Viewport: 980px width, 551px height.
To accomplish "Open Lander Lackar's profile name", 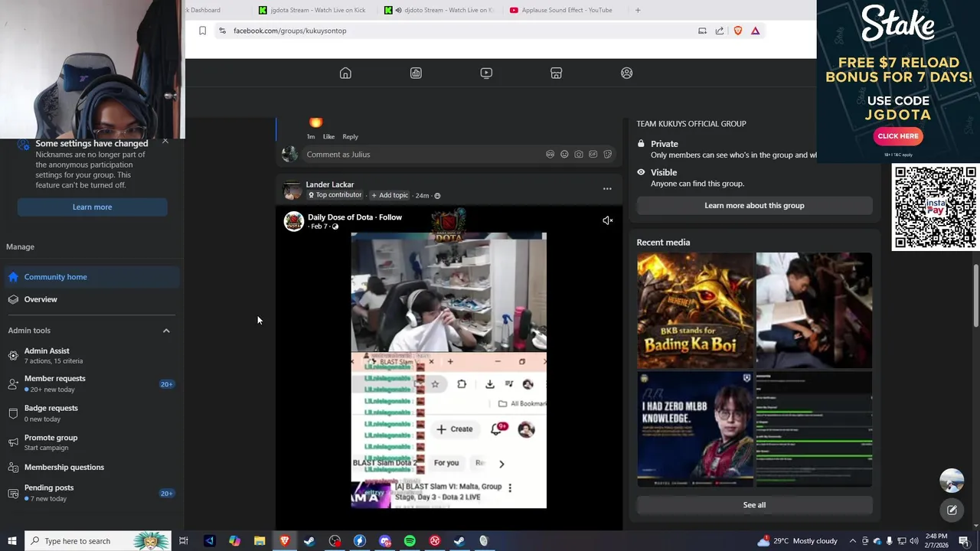I will (330, 184).
